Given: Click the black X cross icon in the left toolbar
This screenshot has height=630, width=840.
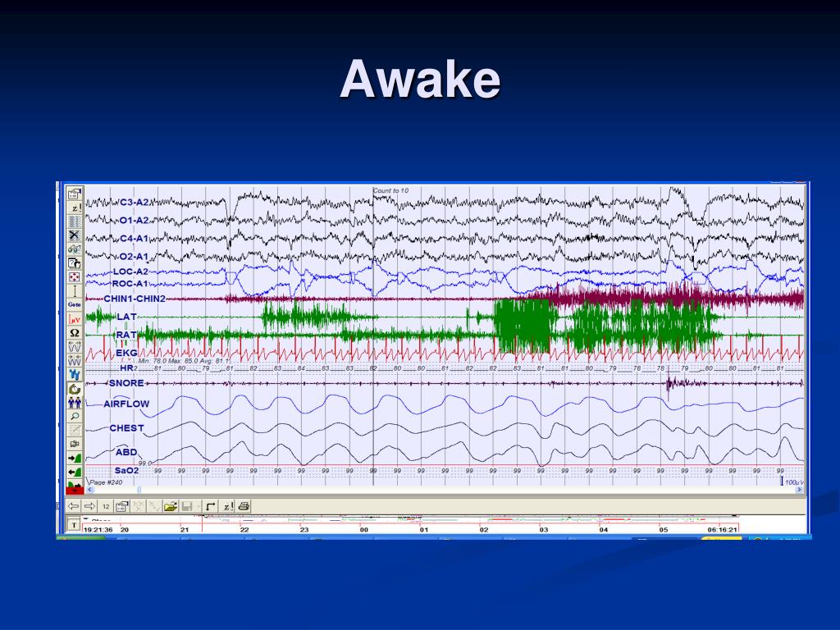Looking at the screenshot, I should (75, 235).
